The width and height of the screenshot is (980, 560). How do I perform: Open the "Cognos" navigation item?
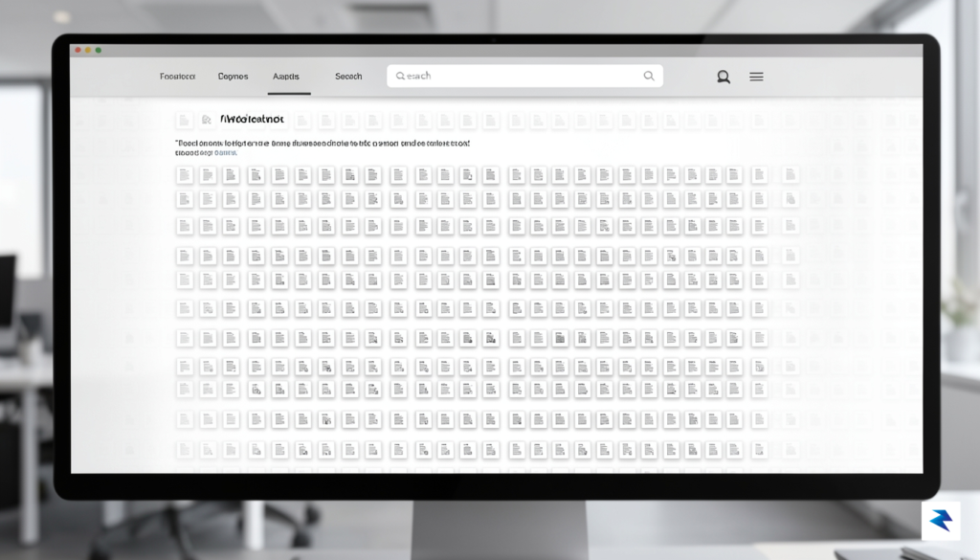tap(234, 77)
